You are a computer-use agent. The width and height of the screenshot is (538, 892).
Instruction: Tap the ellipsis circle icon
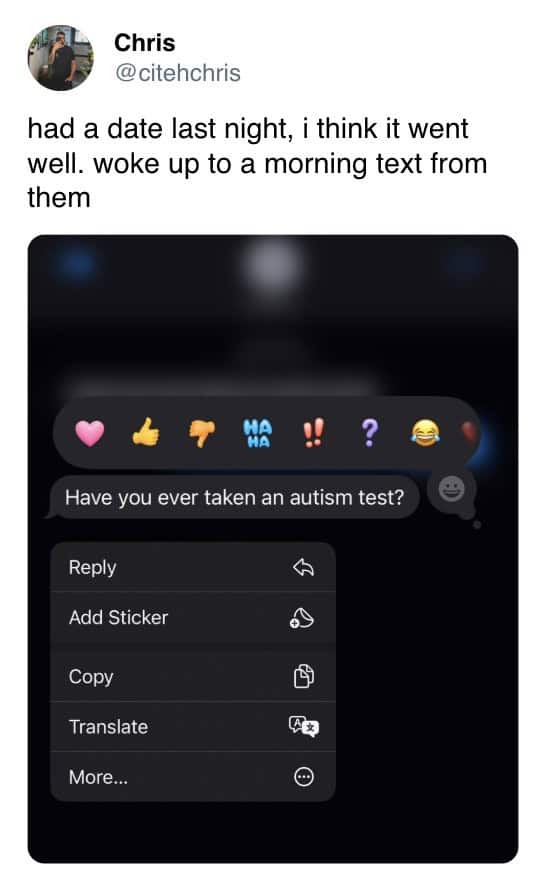click(304, 777)
